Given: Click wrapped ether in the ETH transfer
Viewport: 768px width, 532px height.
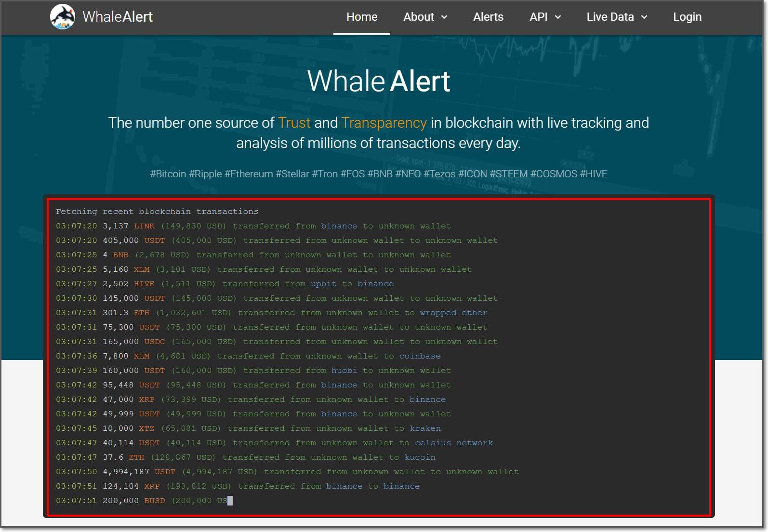Looking at the screenshot, I should 453,313.
